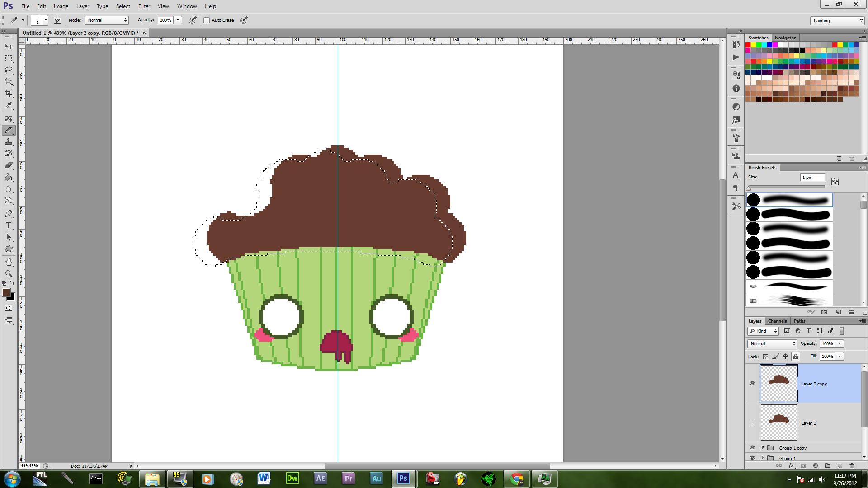This screenshot has height=488, width=868.
Task: Select the Move tool
Action: (x=9, y=47)
